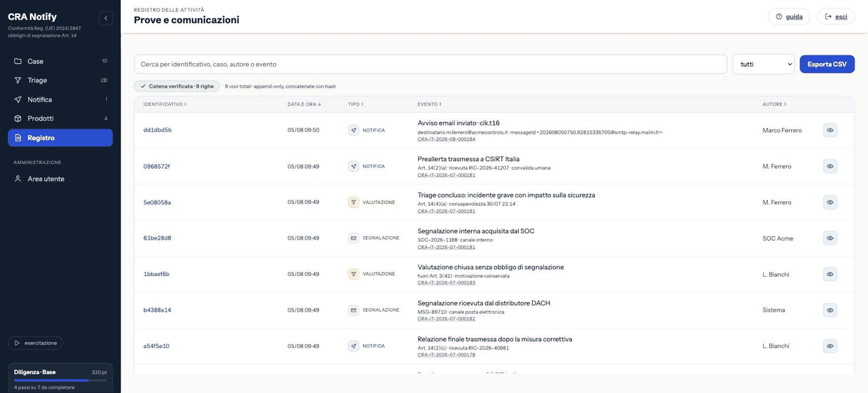
Task: Click the Notifica type icon in row a54f5e10
Action: click(353, 346)
